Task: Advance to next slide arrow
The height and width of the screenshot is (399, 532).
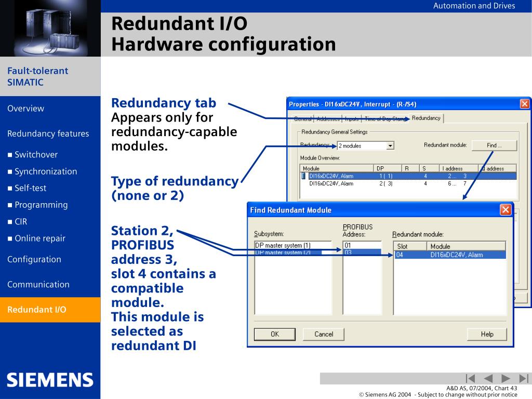Action: pyautogui.click(x=506, y=378)
